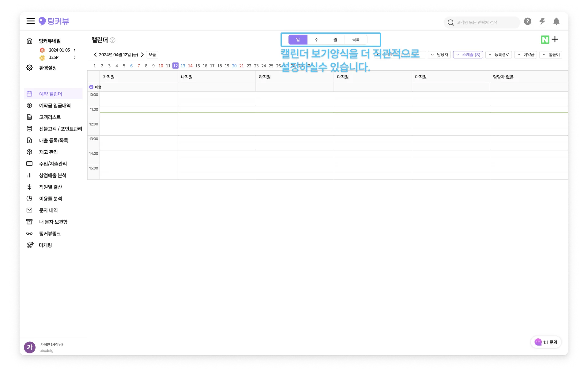Open the 1:1 문의 chat bubble

coord(546,342)
